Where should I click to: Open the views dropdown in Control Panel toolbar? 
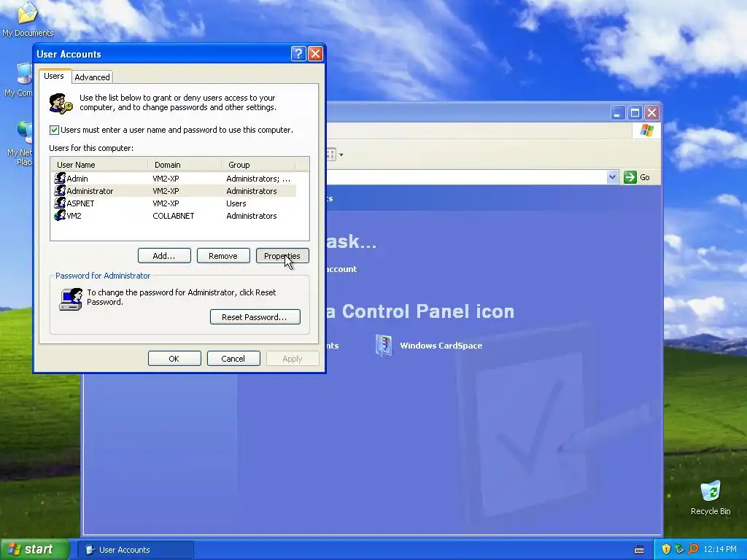pos(341,155)
